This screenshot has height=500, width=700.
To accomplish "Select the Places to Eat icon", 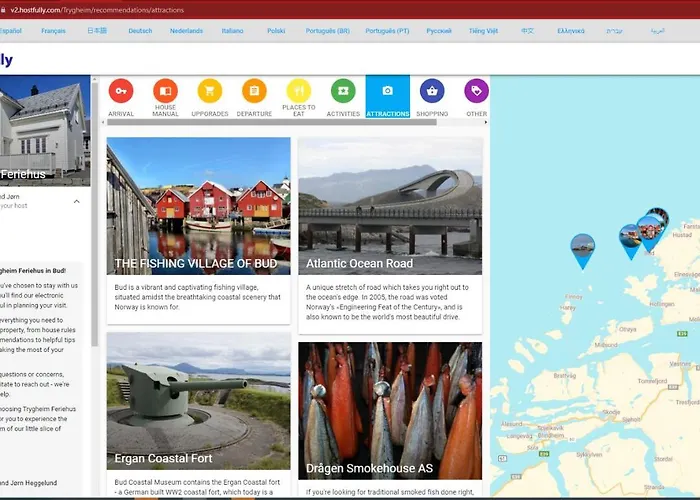I will click(299, 91).
